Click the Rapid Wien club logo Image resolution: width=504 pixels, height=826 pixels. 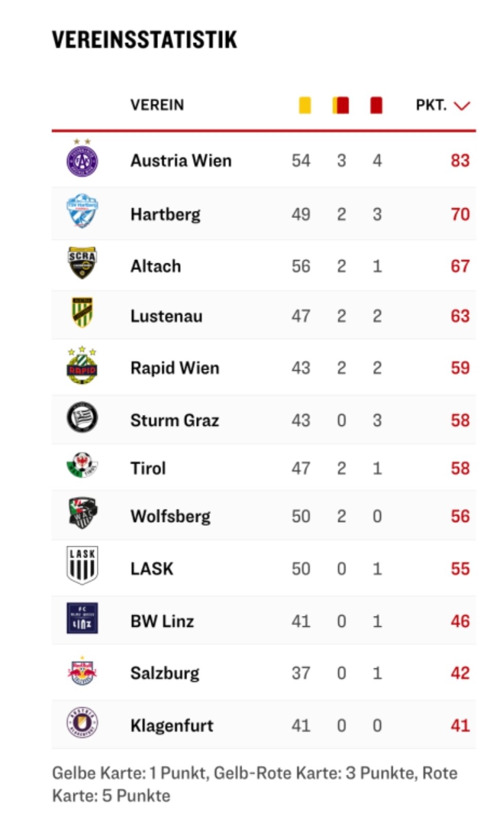(x=82, y=365)
